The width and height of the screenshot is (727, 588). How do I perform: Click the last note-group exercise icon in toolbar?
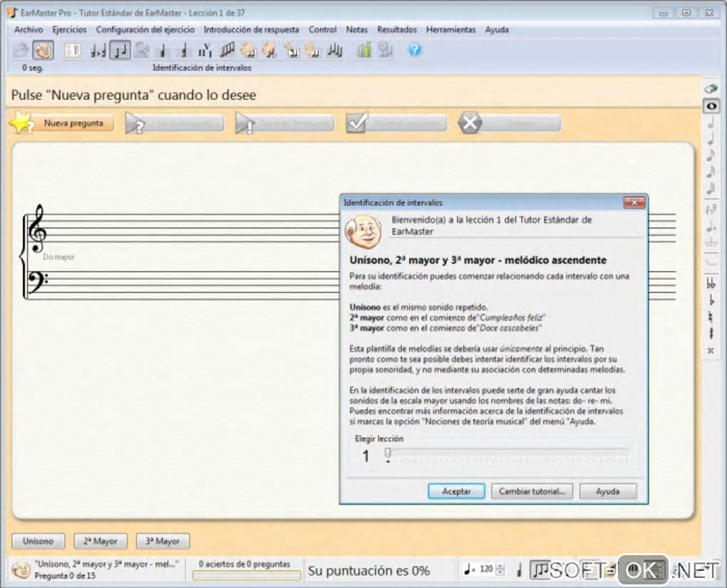(x=334, y=50)
